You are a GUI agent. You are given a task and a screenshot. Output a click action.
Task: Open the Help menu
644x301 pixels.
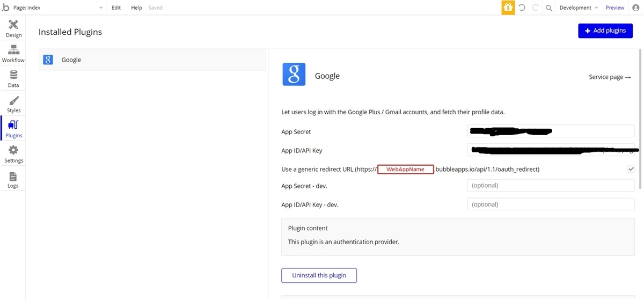(x=136, y=8)
